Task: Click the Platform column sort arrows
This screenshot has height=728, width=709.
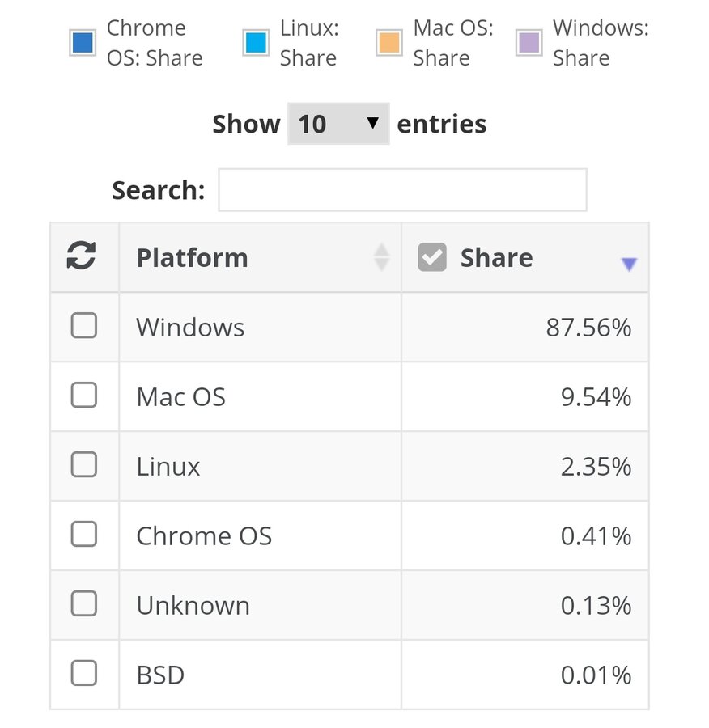Action: point(381,257)
